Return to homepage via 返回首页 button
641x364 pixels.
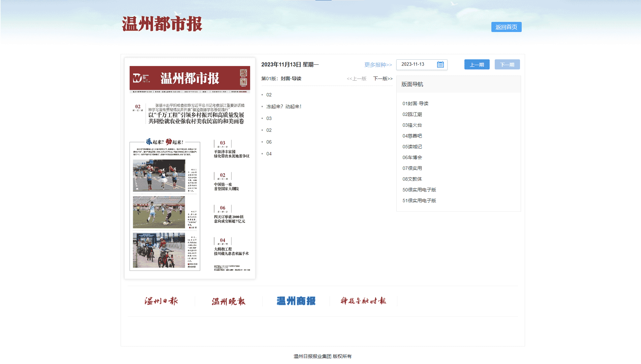506,27
